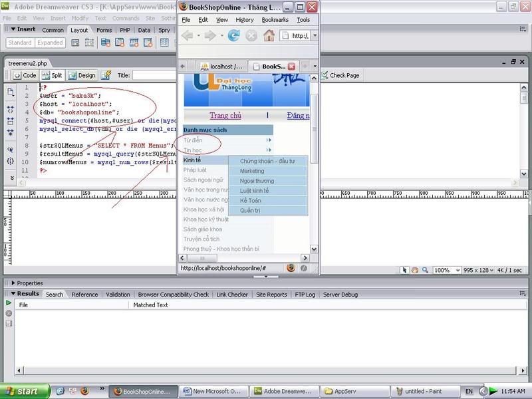Click the Live Data view lightning icon
The height and width of the screenshot is (399, 532).
point(106,75)
